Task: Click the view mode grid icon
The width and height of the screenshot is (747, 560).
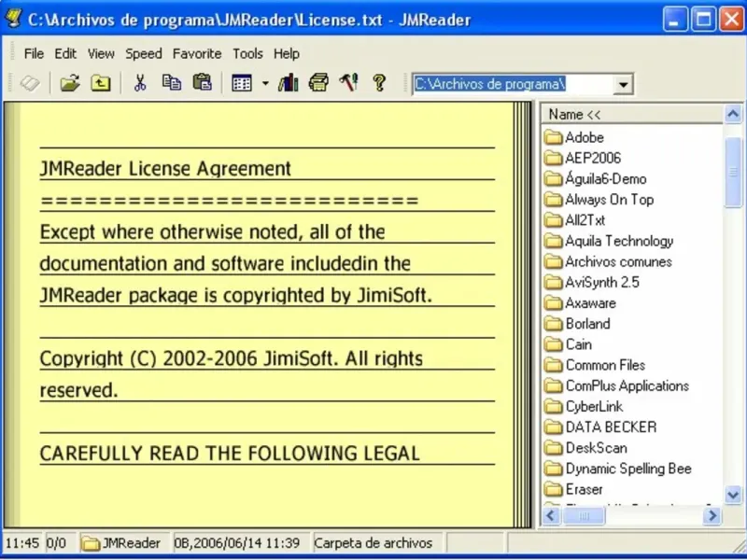Action: click(242, 84)
